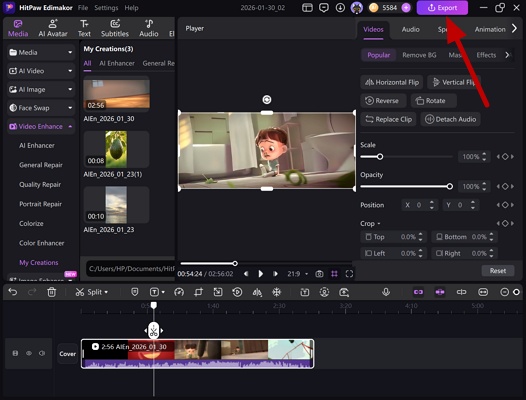Step to next frame
Screen dimensions: 526x400
pos(275,274)
